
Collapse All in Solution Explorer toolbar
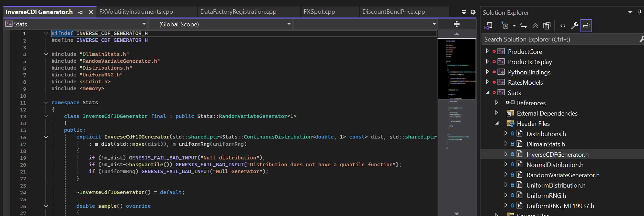coord(535,26)
